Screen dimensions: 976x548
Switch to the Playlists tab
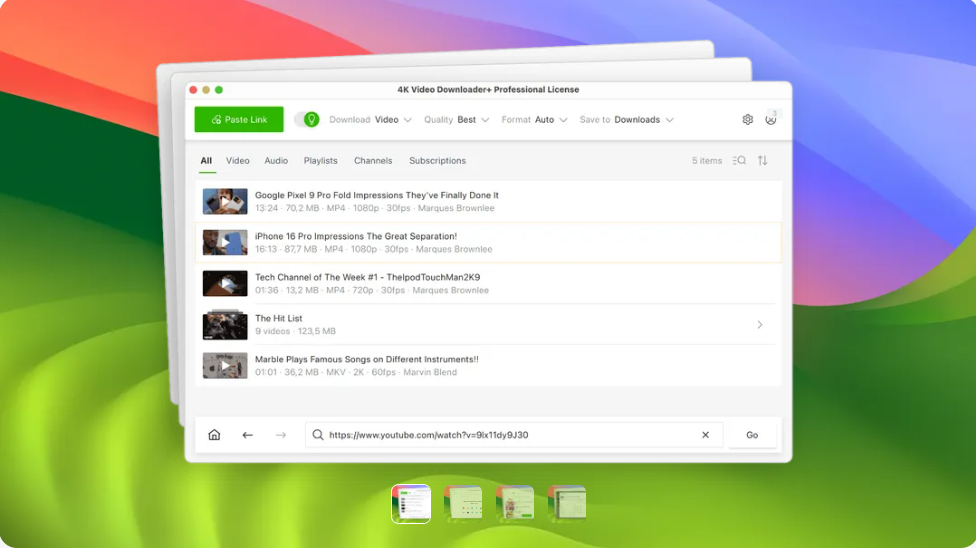pos(321,161)
